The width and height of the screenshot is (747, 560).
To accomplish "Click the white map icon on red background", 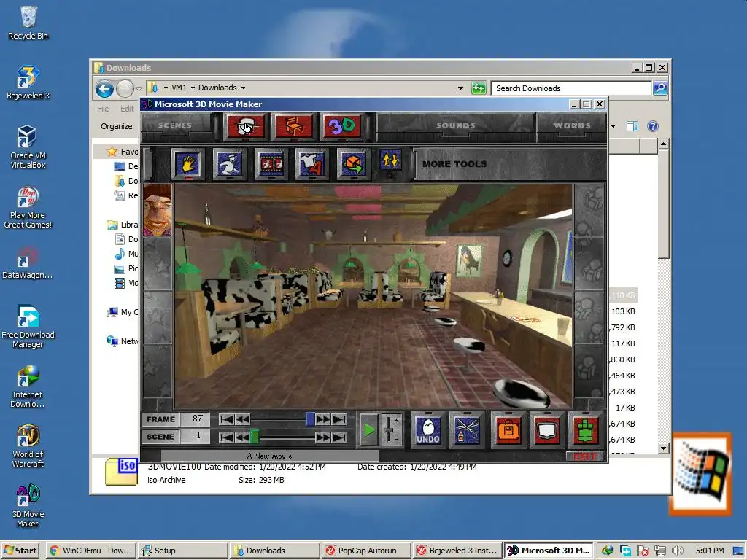I will click(x=547, y=430).
